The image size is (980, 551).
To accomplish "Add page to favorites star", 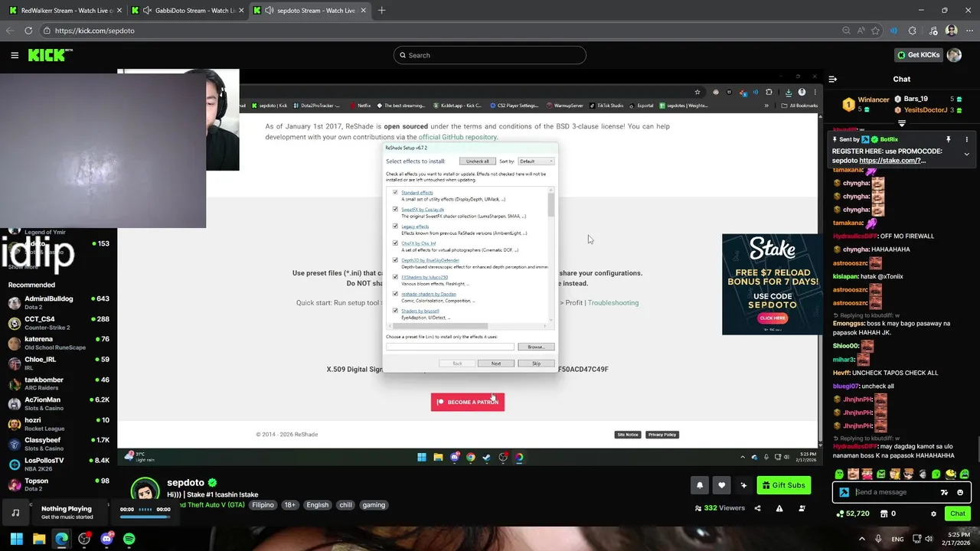I will point(875,31).
